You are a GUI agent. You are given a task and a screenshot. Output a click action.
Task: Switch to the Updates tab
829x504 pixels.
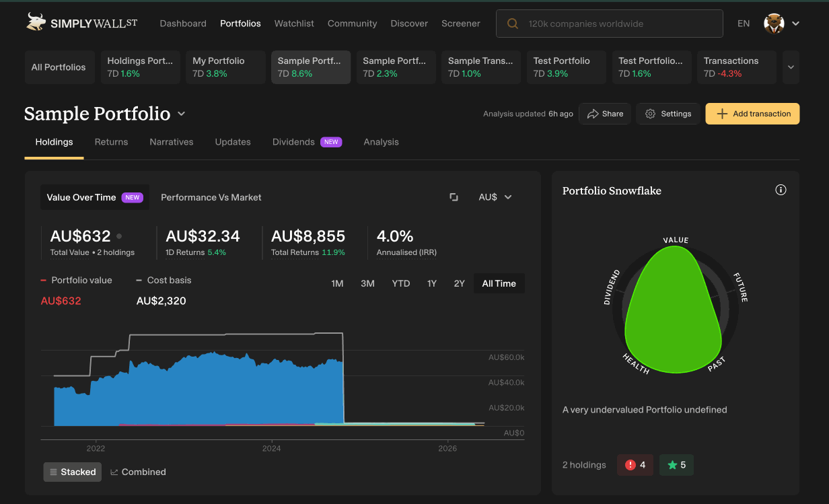(233, 142)
